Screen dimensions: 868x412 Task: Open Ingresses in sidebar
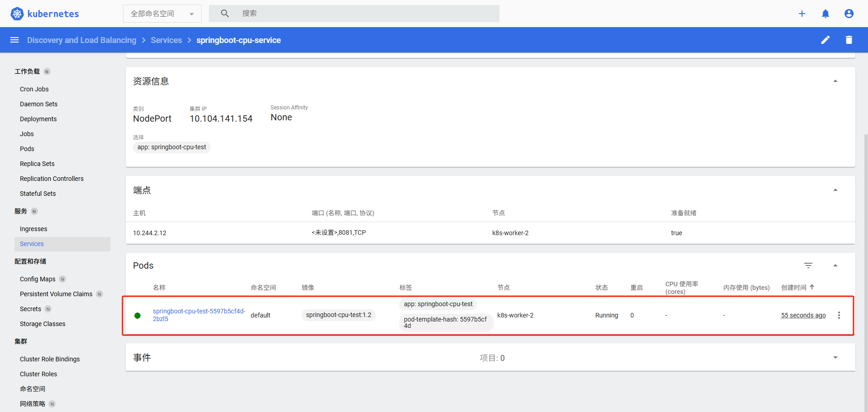(x=33, y=229)
